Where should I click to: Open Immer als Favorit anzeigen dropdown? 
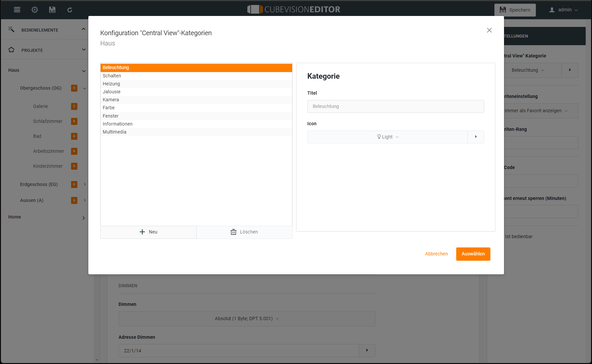click(x=541, y=111)
